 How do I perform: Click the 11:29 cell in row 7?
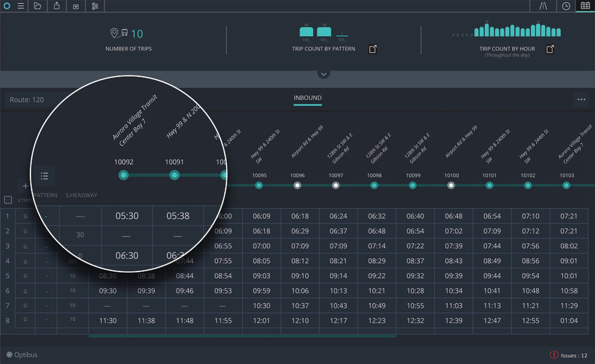coord(569,306)
